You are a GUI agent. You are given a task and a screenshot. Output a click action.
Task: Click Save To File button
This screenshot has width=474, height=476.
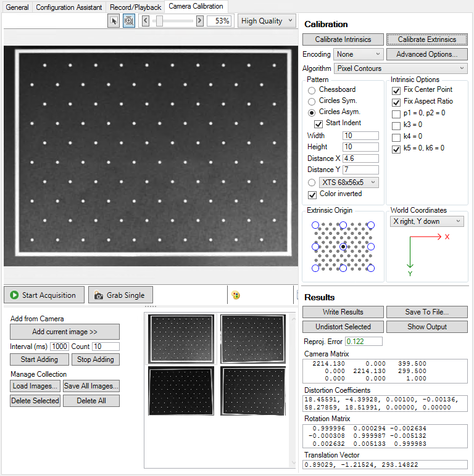pos(427,312)
